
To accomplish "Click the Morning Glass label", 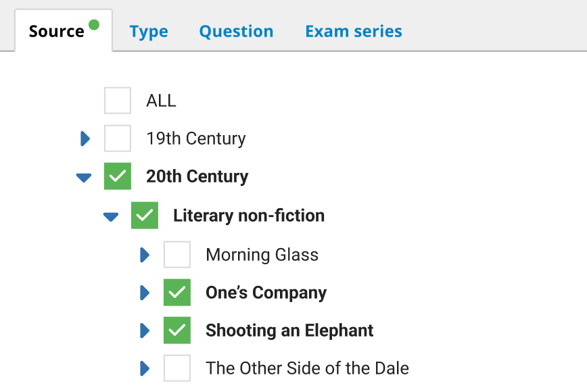I will coord(262,255).
